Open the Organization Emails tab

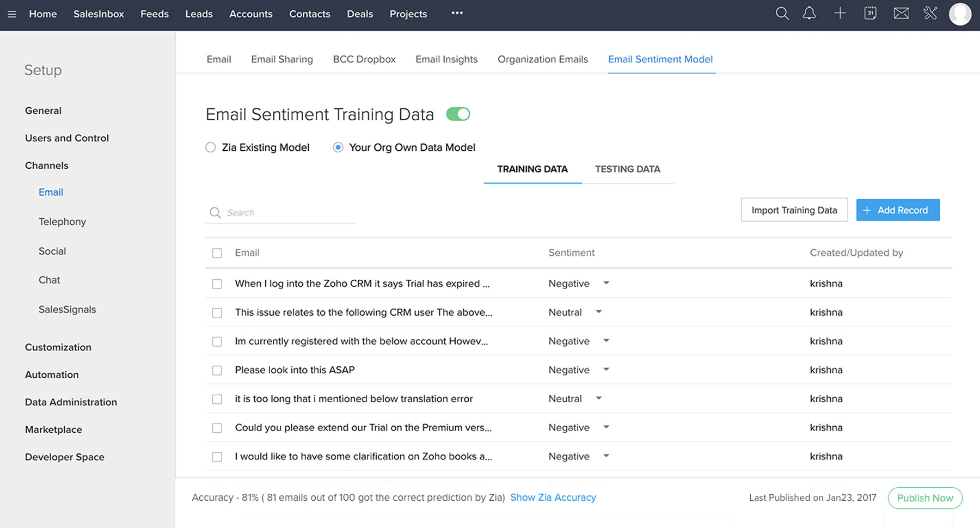tap(543, 59)
